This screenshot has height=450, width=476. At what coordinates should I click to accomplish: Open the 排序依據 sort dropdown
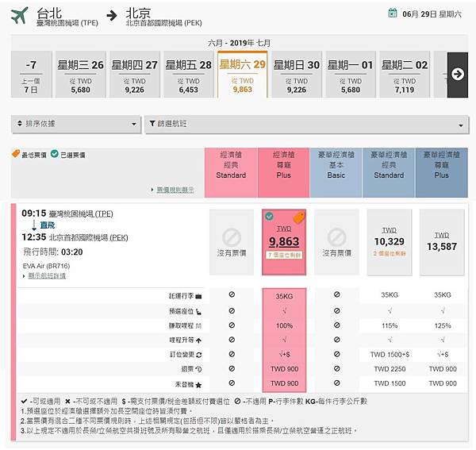[x=76, y=124]
